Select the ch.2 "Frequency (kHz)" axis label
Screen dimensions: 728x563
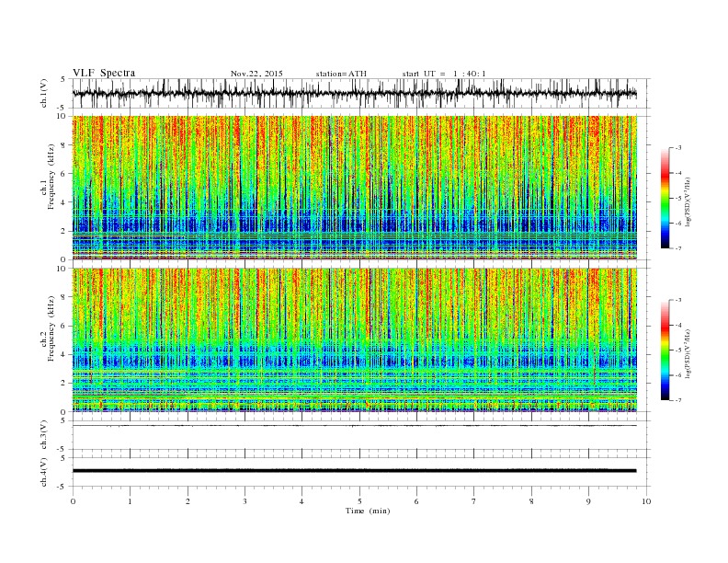tap(51, 328)
